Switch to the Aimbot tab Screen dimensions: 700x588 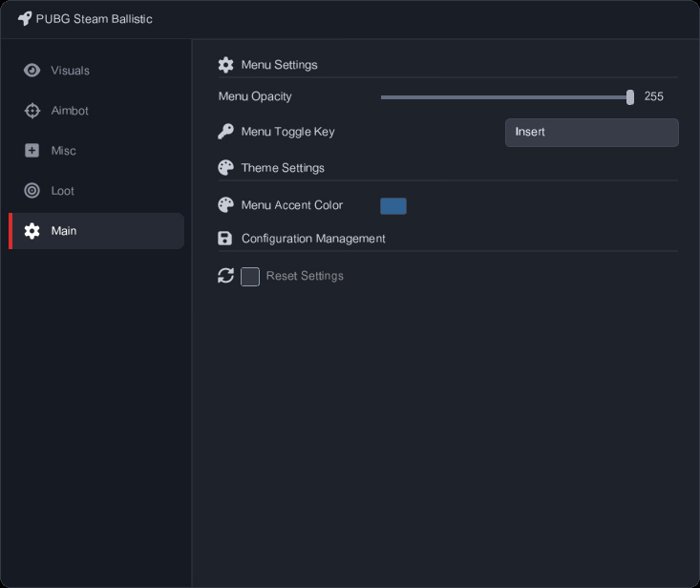96,111
